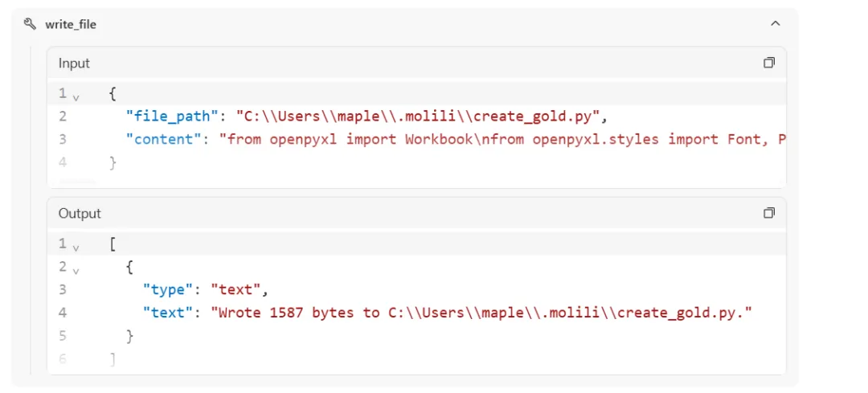The image size is (868, 393).
Task: Click the closing bracket on Output line 6
Action: coord(112,359)
